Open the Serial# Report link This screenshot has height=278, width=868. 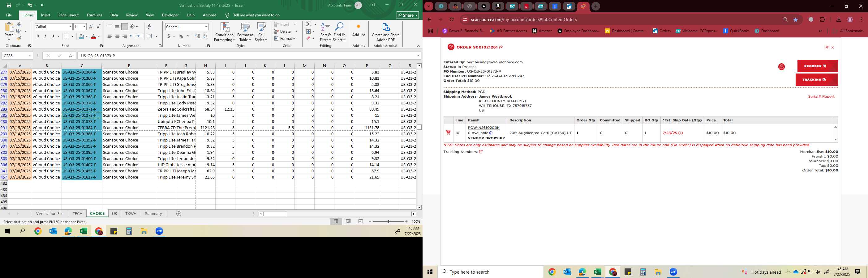(x=821, y=97)
